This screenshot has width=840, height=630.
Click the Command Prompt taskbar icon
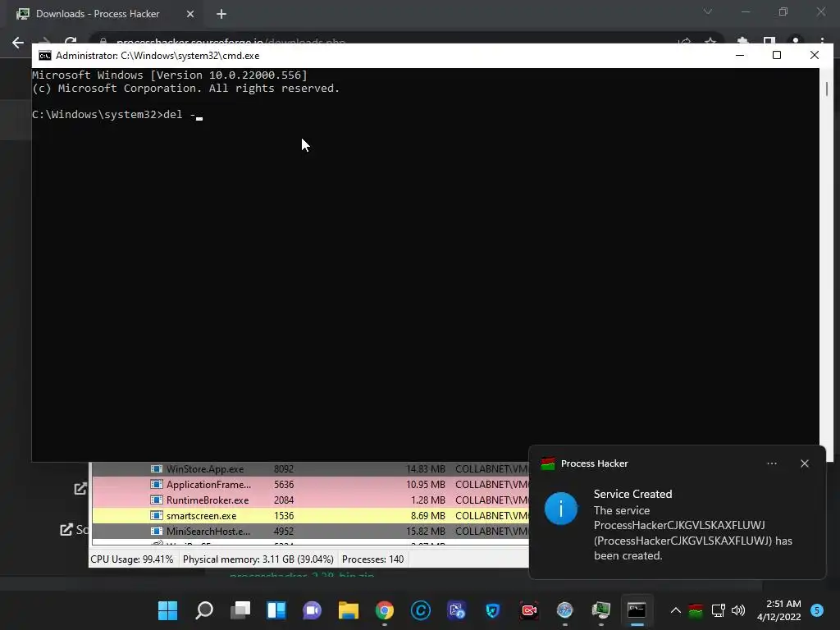[637, 610]
